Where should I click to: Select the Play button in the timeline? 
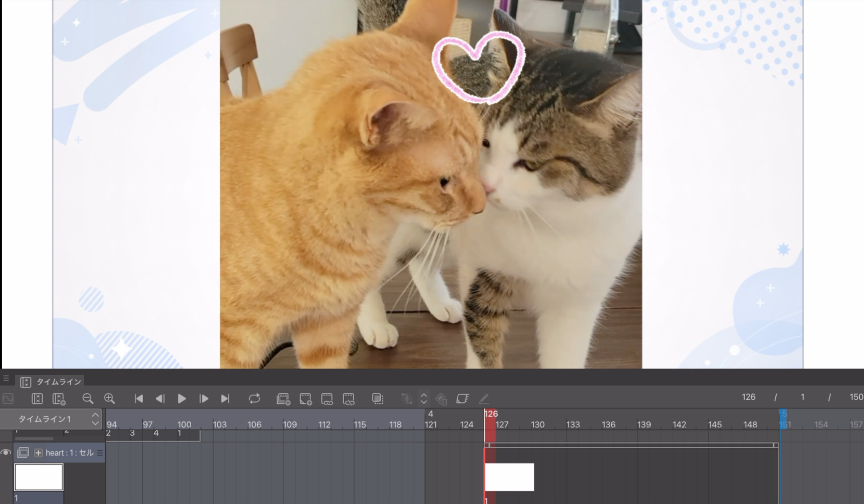click(x=182, y=399)
